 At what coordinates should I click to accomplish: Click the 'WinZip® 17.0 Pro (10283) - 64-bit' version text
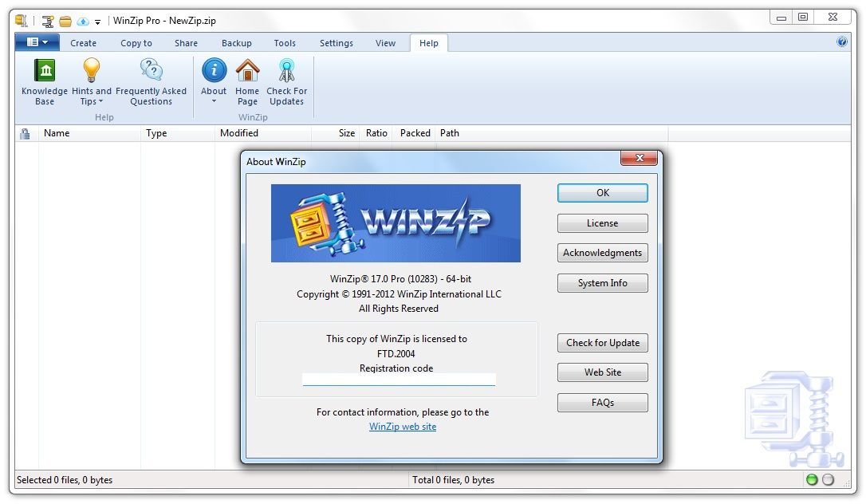coord(400,279)
